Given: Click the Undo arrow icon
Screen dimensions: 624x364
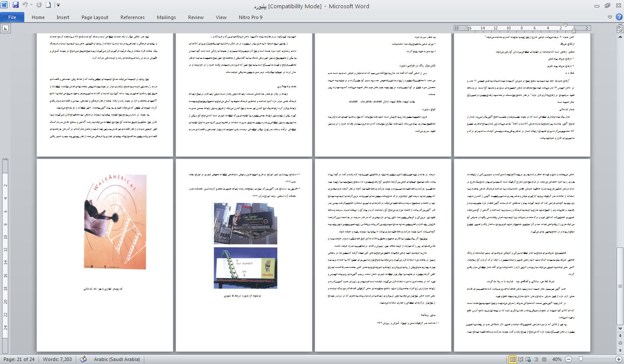Looking at the screenshot, I should click(25, 6).
